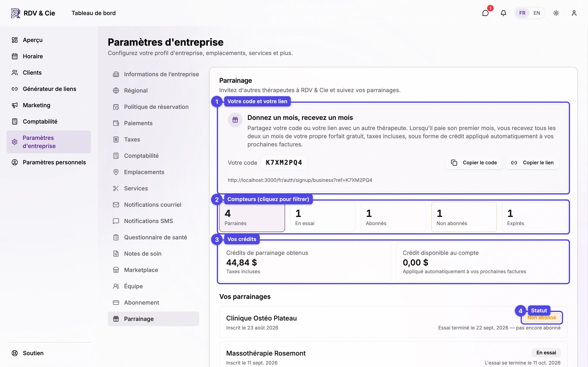The width and height of the screenshot is (588, 367).
Task: Filter referrals by Non abonnés counter
Action: (x=464, y=217)
